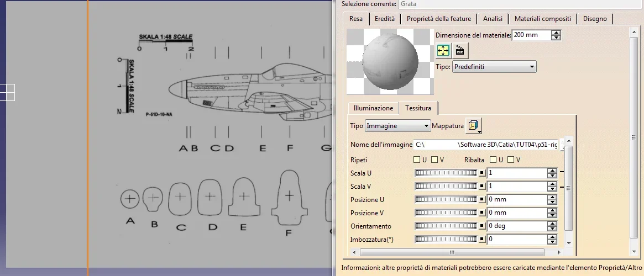Click the Nome dell'immagine path field
This screenshot has width=644, height=276.
[x=486, y=145]
